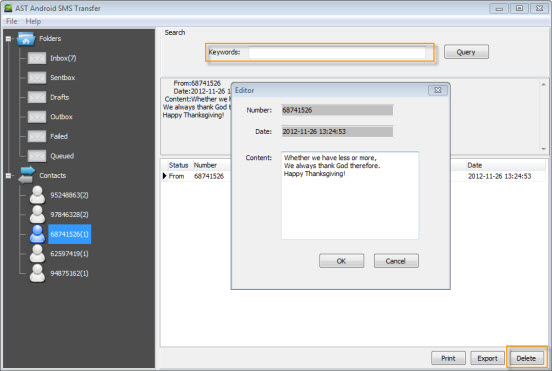Viewport: 552px width, 371px height.
Task: Click the Number field in Editor
Action: click(337, 110)
